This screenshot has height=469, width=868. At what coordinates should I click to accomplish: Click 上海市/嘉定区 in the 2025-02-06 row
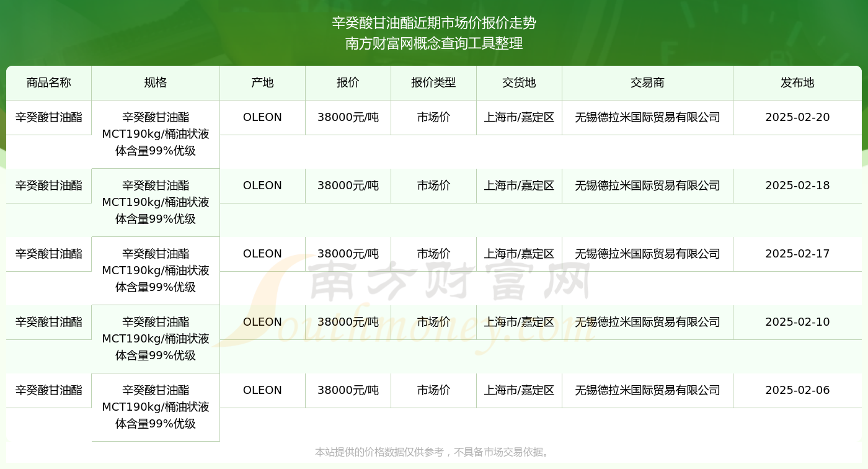pyautogui.click(x=519, y=390)
